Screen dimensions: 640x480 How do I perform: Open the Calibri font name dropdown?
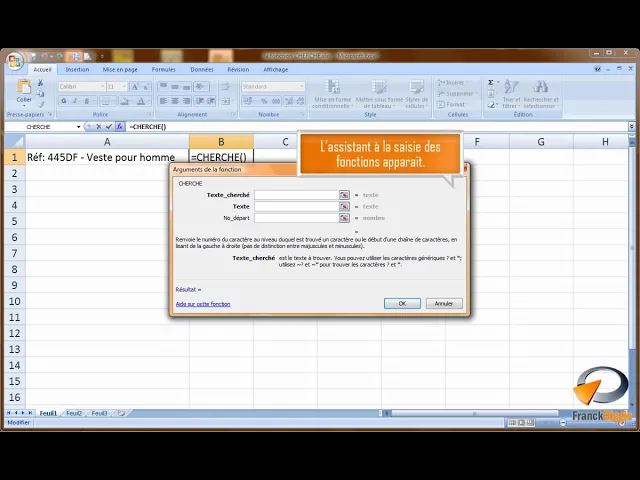(102, 87)
